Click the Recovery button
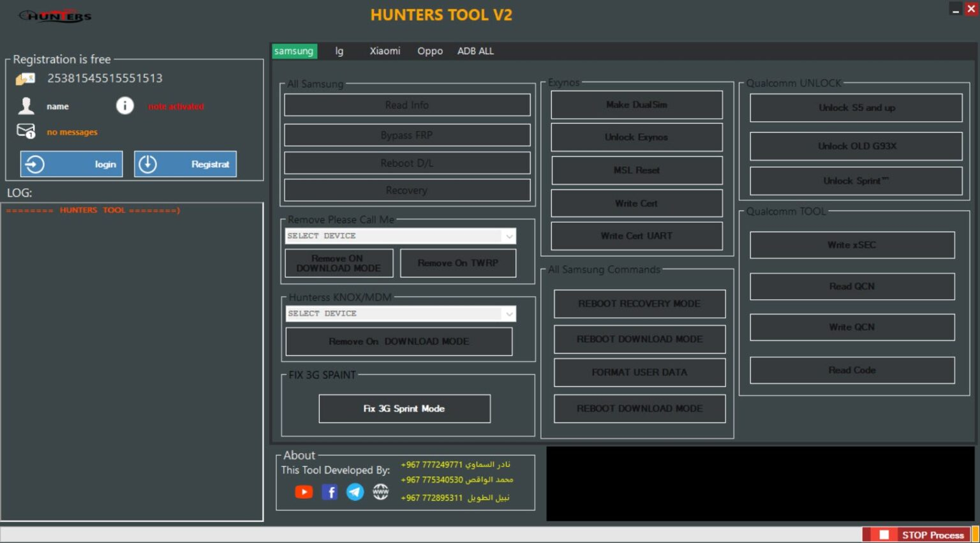Screen dimensions: 980x543 click(407, 190)
